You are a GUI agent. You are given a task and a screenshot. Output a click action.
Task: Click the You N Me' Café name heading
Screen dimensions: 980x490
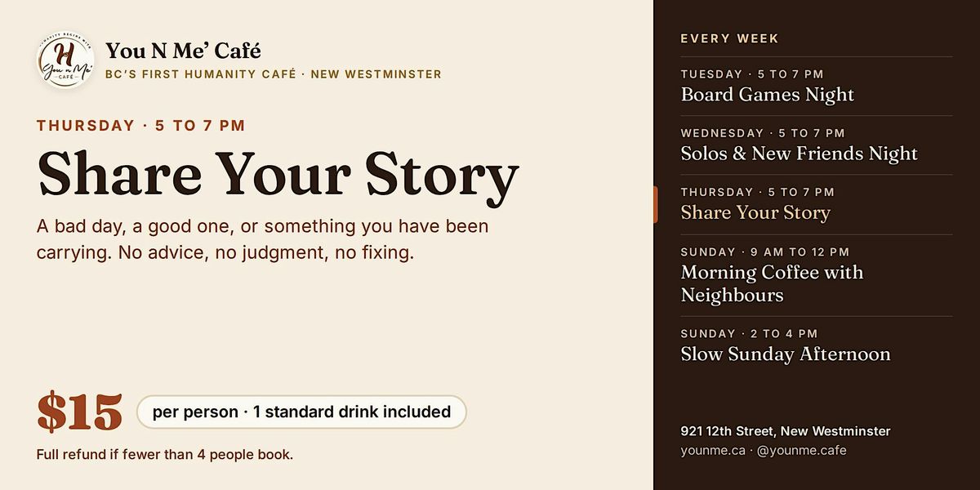(x=184, y=51)
